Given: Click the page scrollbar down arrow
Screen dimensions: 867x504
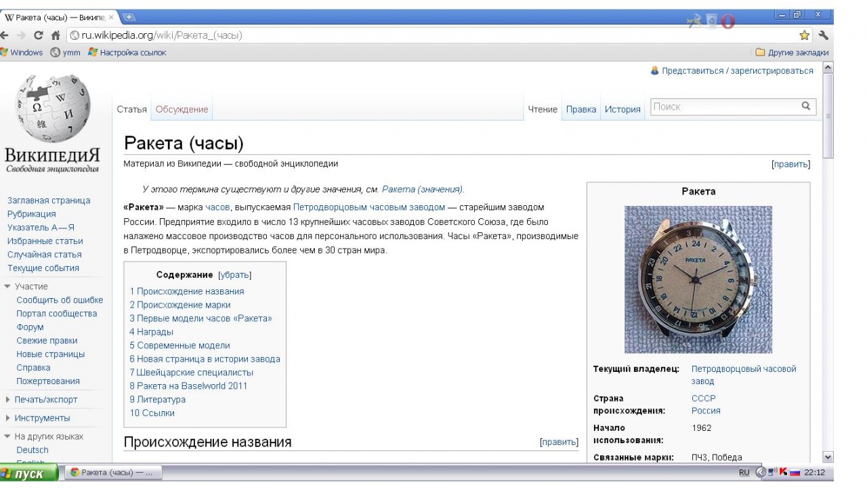Looking at the screenshot, I should pos(827,458).
